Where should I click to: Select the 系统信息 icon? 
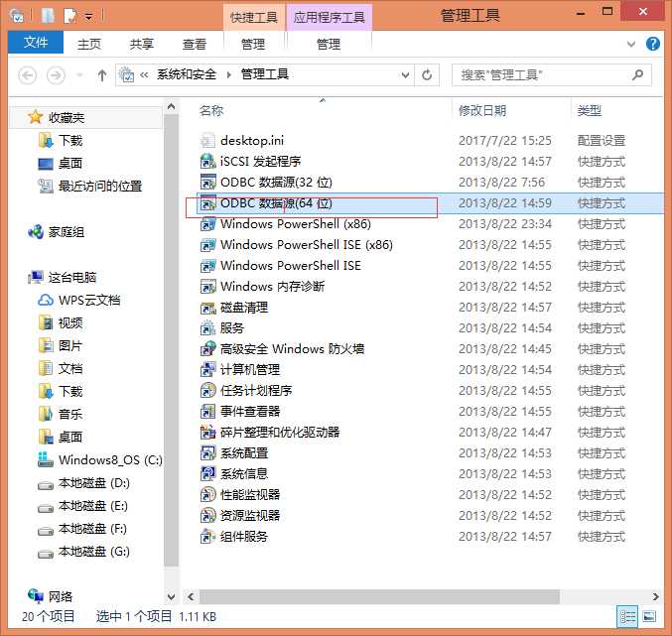(207, 473)
